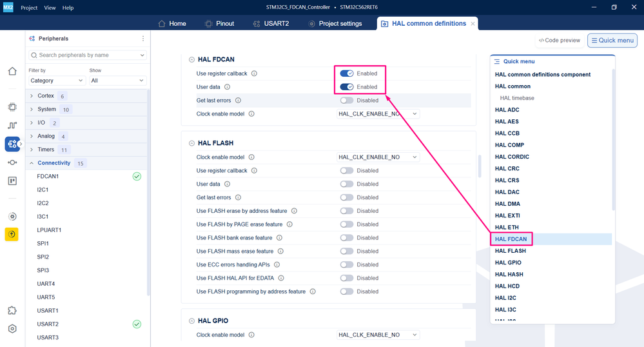This screenshot has width=644, height=347.
Task: Show info for HAL FLASH Clock enable model
Action: [x=251, y=157]
